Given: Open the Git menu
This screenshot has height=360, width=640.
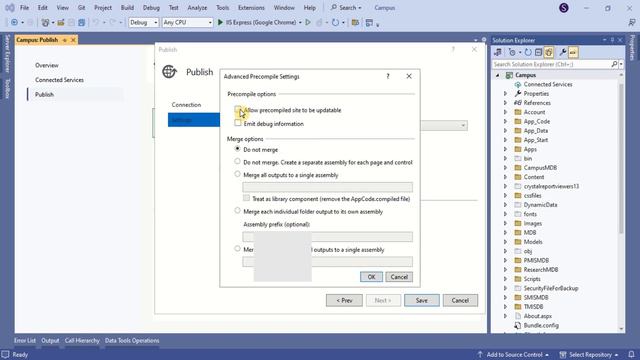Looking at the screenshot, I should 82,8.
